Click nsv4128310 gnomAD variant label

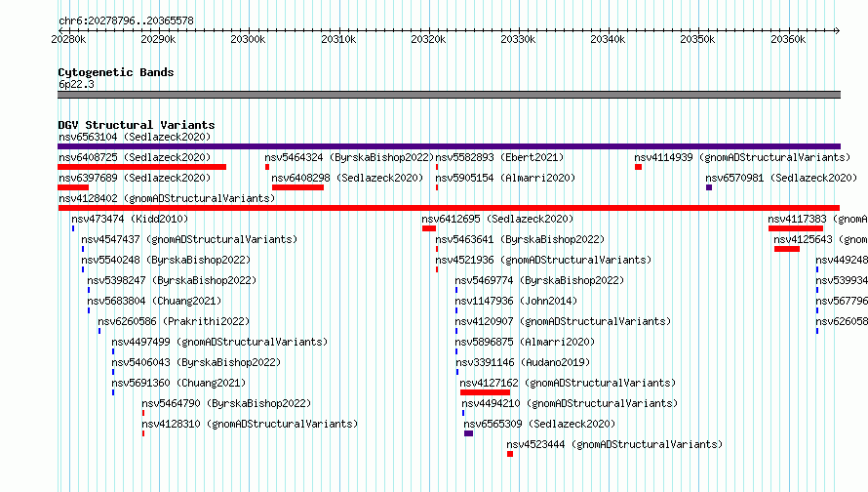point(250,424)
